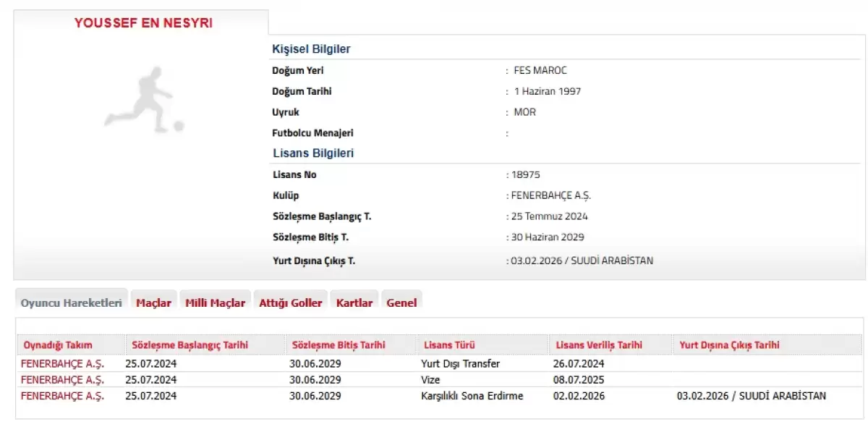Click FENERBAHÇE A.Ş. in Karşılıklı Sona Erdirme row
Image resolution: width=868 pixels, height=445 pixels.
[x=62, y=396]
